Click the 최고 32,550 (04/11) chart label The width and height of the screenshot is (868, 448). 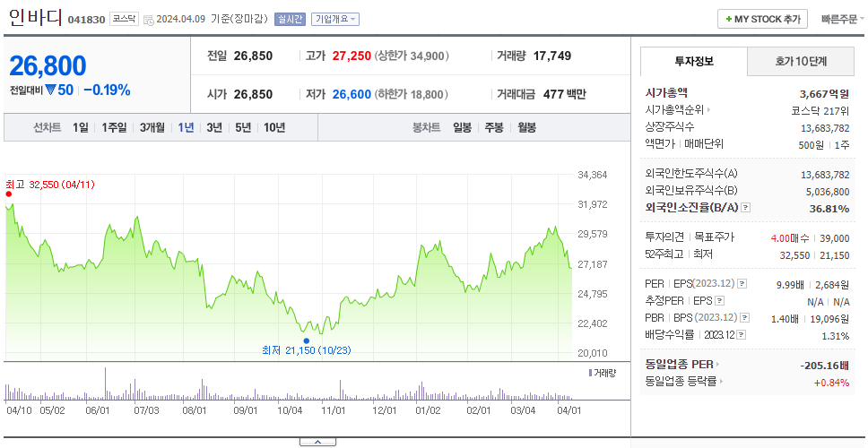tap(50, 185)
